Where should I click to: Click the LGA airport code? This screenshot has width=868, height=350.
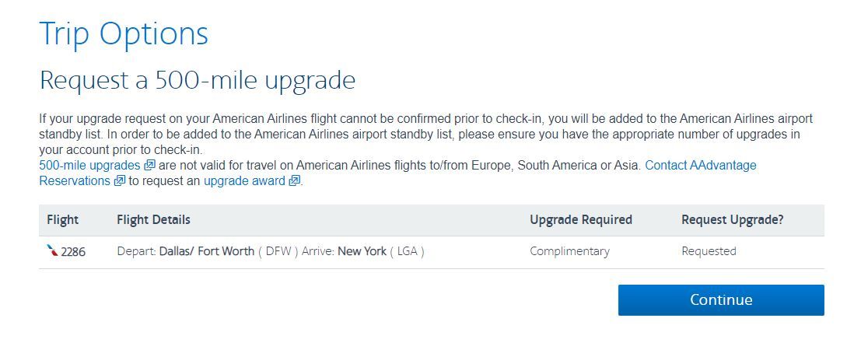(x=407, y=251)
